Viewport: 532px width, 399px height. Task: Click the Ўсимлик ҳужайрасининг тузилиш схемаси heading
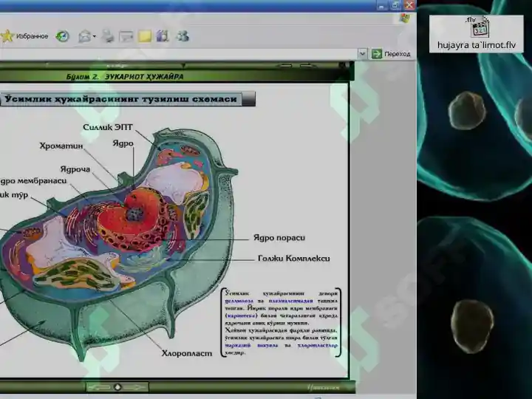[x=120, y=99]
